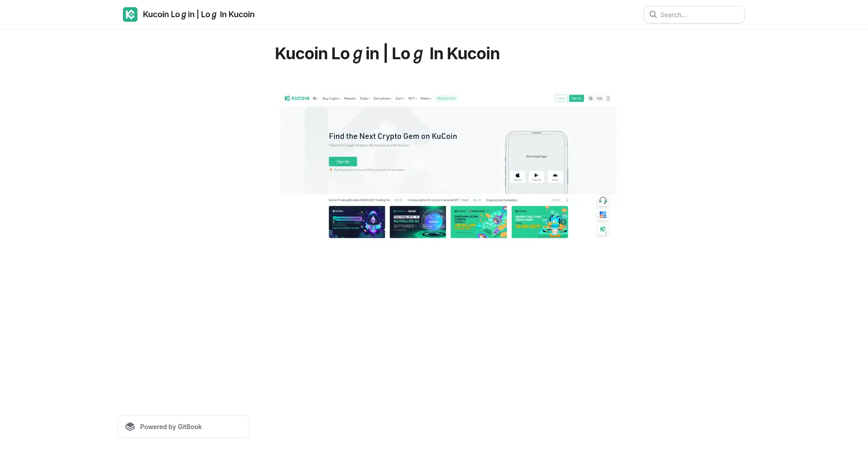Viewport: 868px width, 449px height.
Task: Open the 'Kucoin Login | Log In Kucoin' header title link
Action: point(198,14)
